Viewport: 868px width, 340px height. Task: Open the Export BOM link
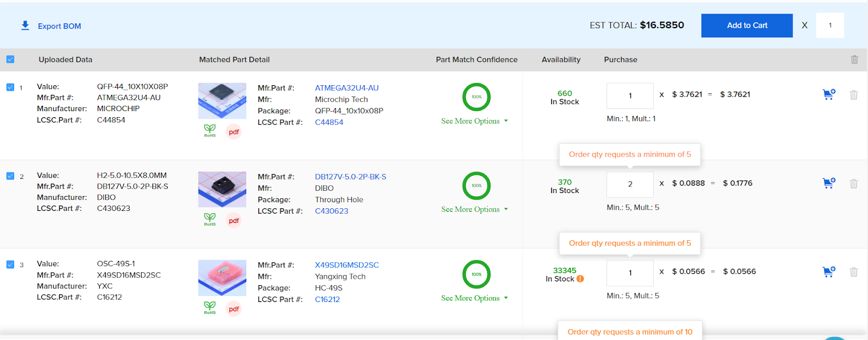59,26
